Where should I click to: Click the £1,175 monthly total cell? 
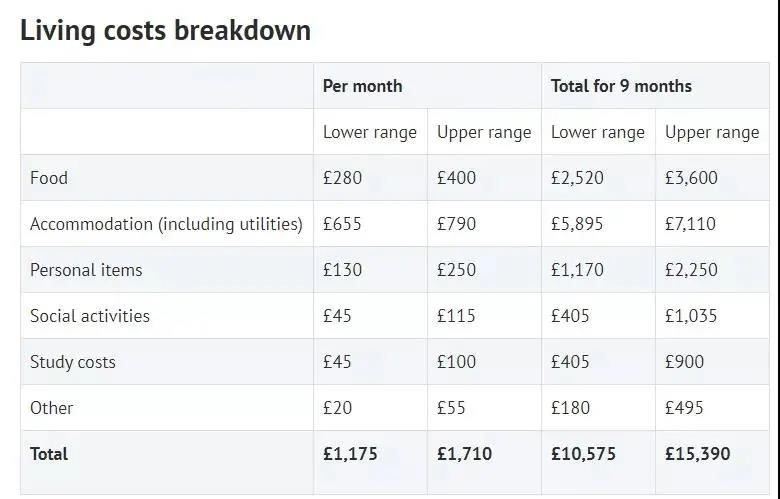[350, 454]
